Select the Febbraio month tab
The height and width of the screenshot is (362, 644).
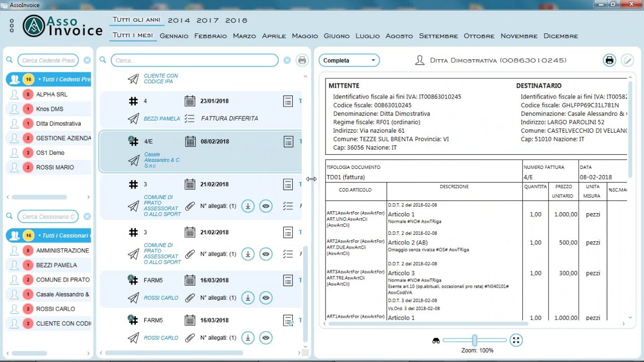(210, 36)
